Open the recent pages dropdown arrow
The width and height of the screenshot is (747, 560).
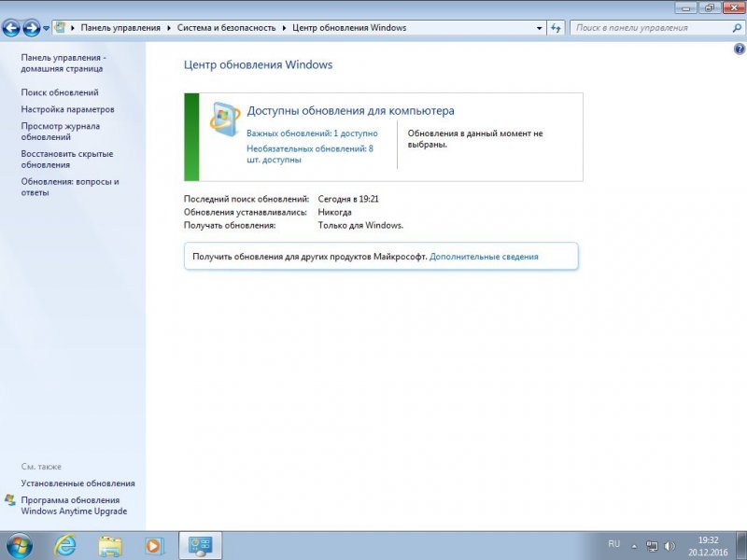pos(46,28)
